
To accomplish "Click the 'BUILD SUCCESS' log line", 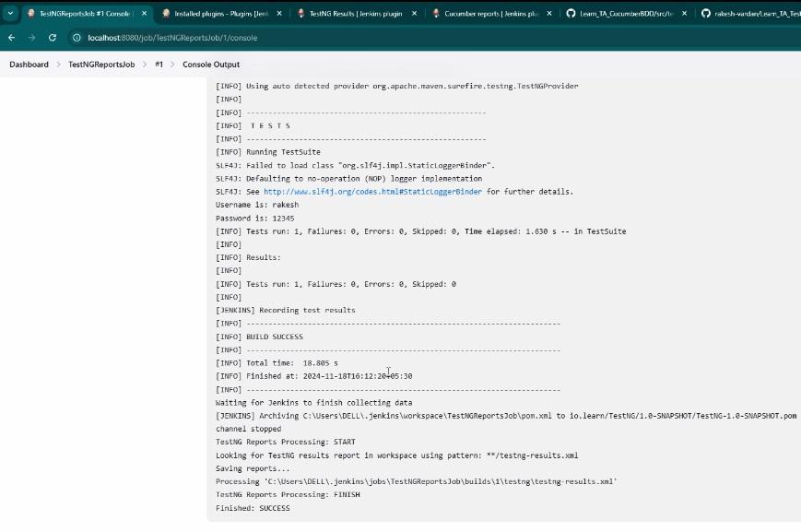I will 259,337.
